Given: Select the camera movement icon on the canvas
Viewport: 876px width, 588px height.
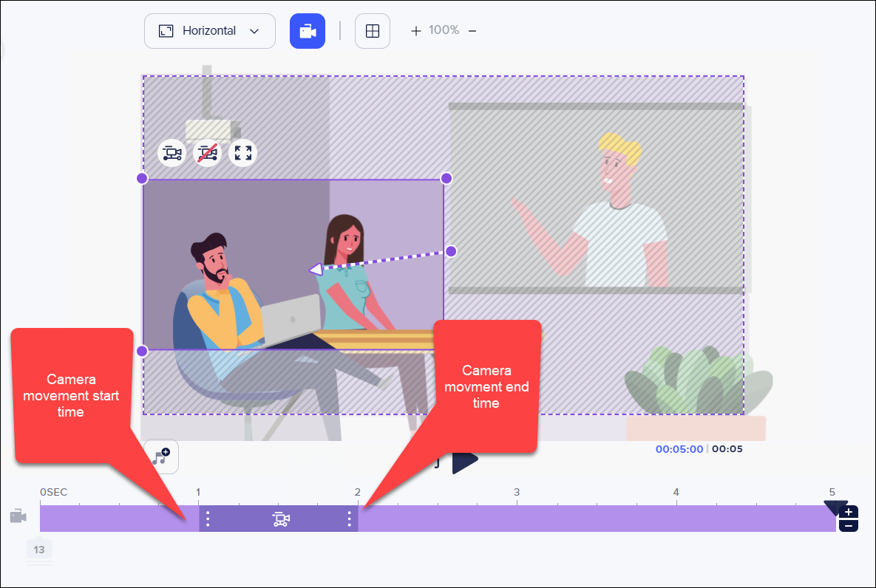Looking at the screenshot, I should click(172, 153).
